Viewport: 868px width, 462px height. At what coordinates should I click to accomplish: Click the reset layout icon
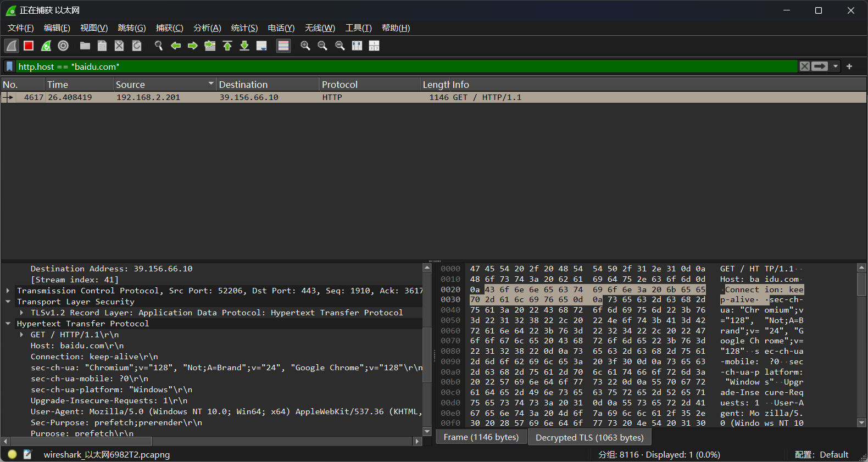click(374, 46)
